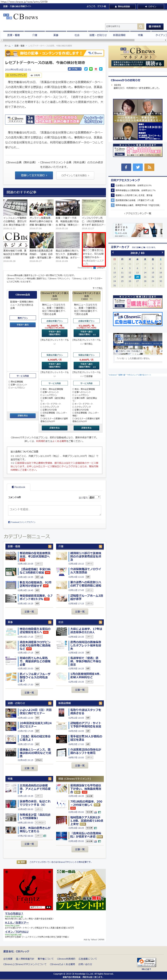This screenshot has width=167, height=980.
Task: Open article 大麻による検挙、17年は過去最多の3218人
Action: click(86, 630)
